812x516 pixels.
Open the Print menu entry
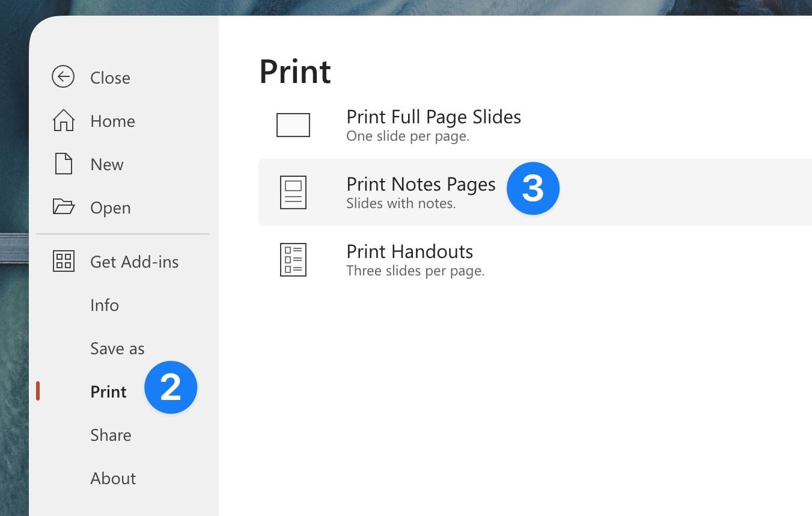[x=108, y=392]
